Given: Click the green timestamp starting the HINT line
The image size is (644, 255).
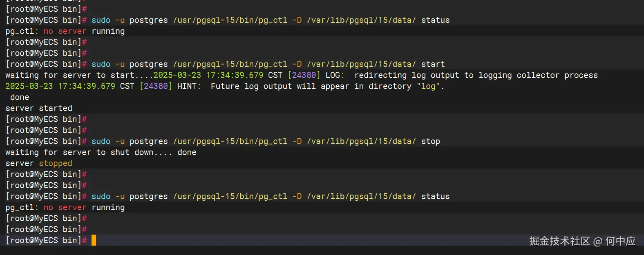Looking at the screenshot, I should (x=60, y=86).
